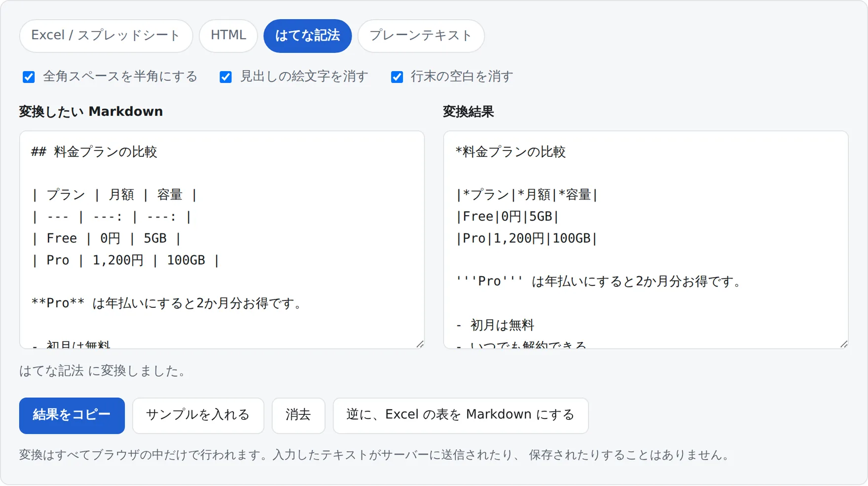Focus the 変換したい Markdown input textarea
The image size is (868, 486).
click(222, 240)
